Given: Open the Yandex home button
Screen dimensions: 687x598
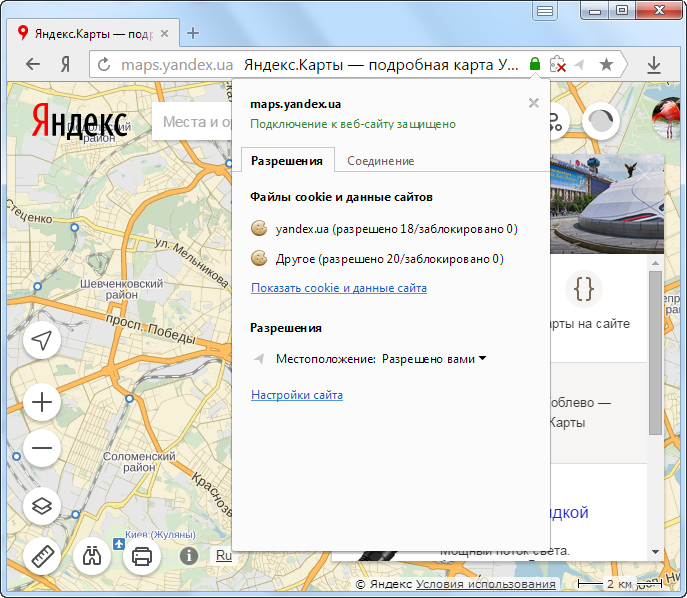Looking at the screenshot, I should 65,64.
